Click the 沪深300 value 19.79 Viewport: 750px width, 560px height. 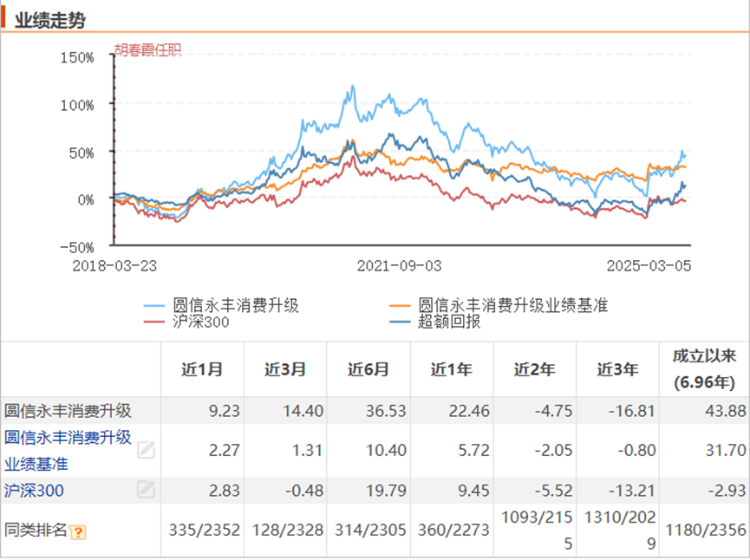click(x=386, y=490)
